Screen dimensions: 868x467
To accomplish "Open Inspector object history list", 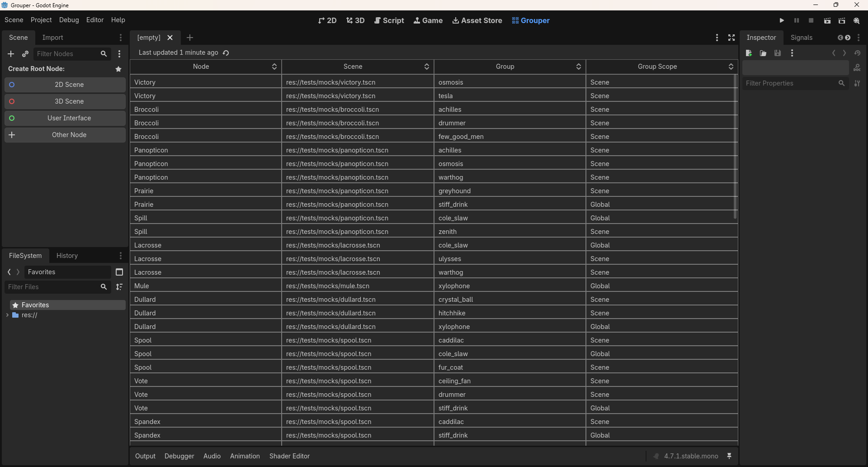I will coord(857,53).
